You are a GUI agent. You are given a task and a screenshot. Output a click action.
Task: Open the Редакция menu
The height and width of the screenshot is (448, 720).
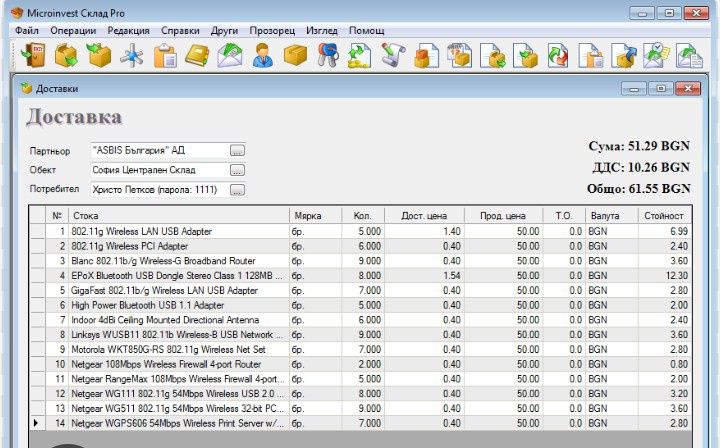pos(129,31)
